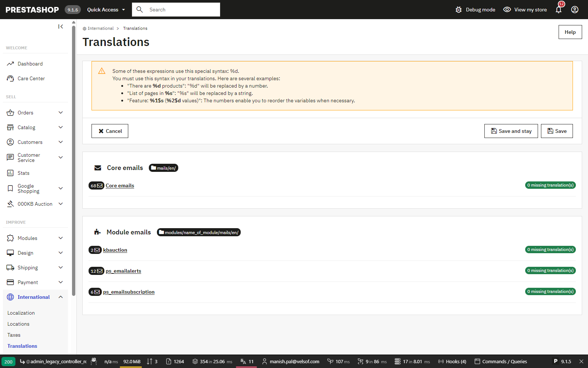Click View my store link

[x=525, y=10]
